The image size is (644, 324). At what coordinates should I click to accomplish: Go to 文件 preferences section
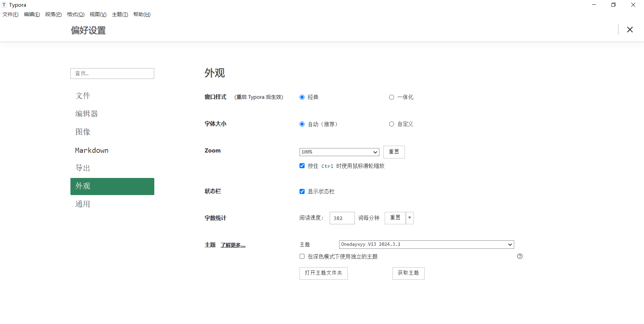pyautogui.click(x=112, y=96)
